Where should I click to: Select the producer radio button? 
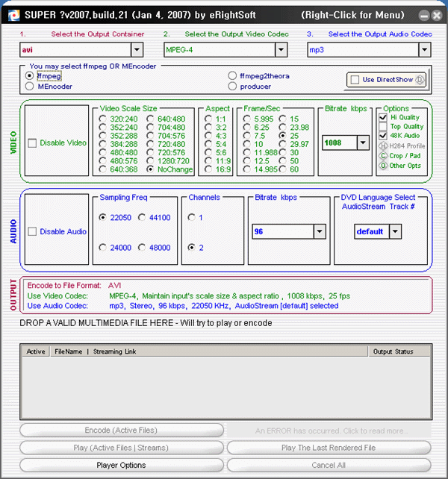point(232,86)
